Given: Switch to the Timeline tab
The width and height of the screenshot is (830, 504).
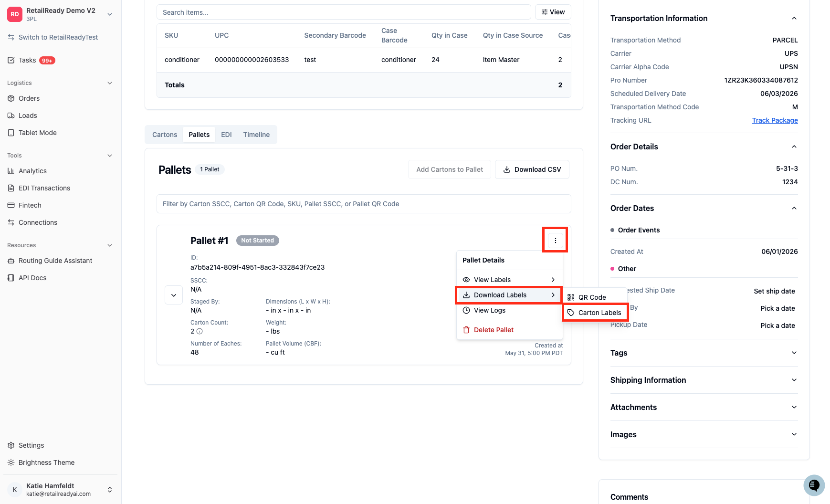Looking at the screenshot, I should [256, 135].
